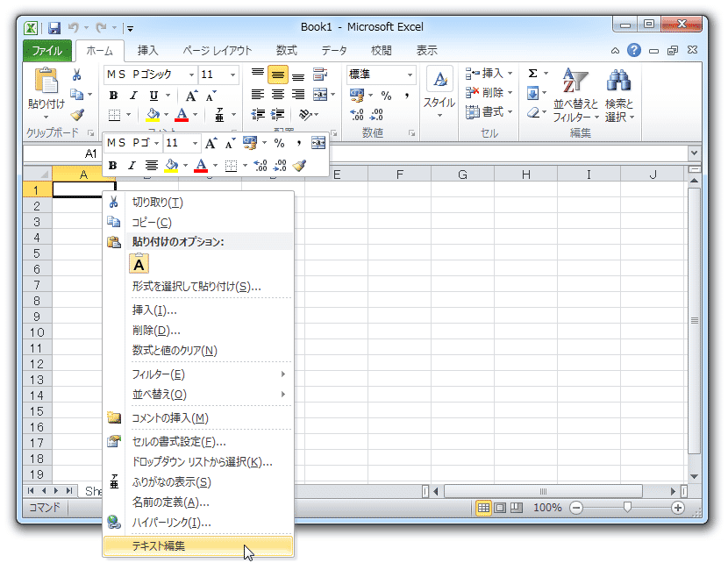Open the ribbon font size dropdown showing 11
The image size is (728, 570).
pyautogui.click(x=232, y=75)
